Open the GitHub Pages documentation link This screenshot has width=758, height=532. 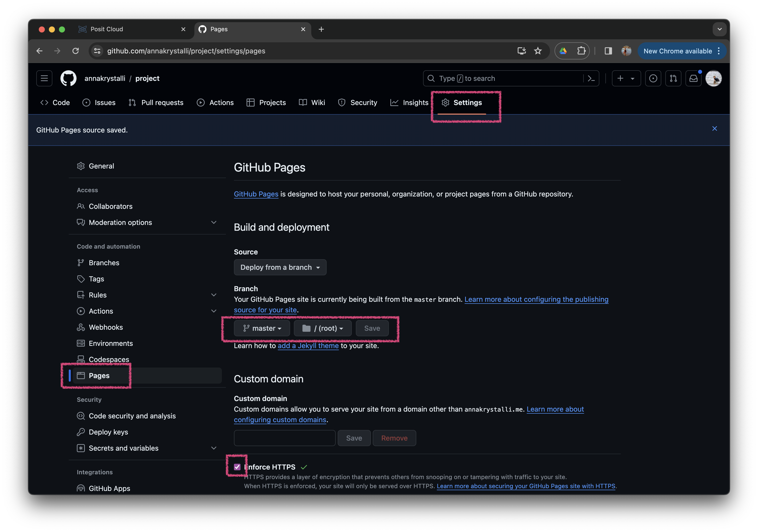[256, 194]
